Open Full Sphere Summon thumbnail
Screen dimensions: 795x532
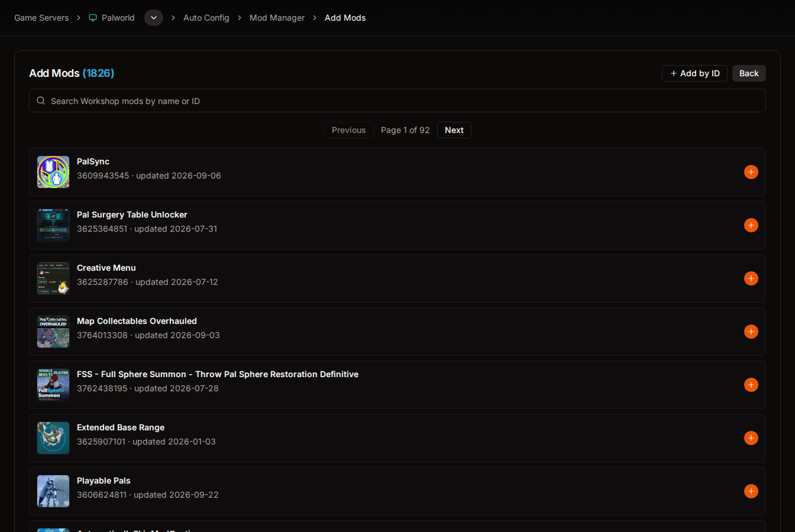click(53, 385)
